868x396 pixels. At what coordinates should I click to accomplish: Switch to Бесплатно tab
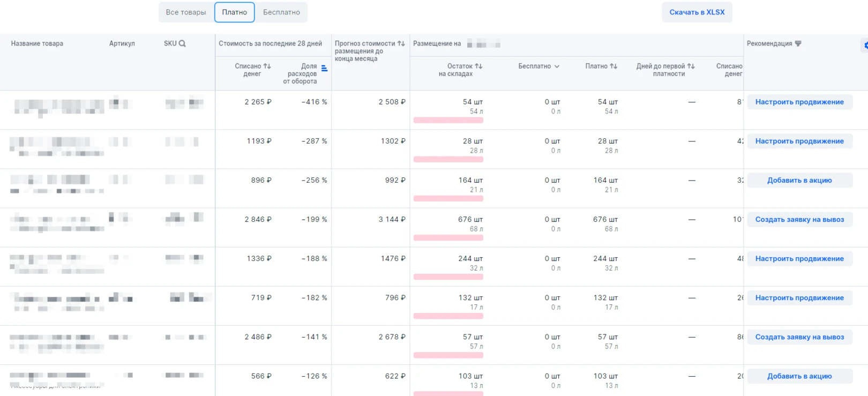[x=281, y=12]
